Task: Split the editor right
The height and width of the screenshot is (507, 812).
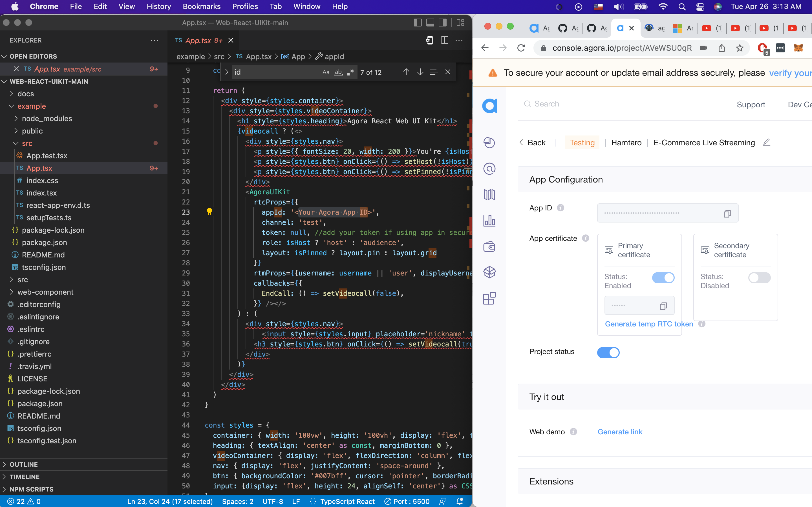Action: 444,40
